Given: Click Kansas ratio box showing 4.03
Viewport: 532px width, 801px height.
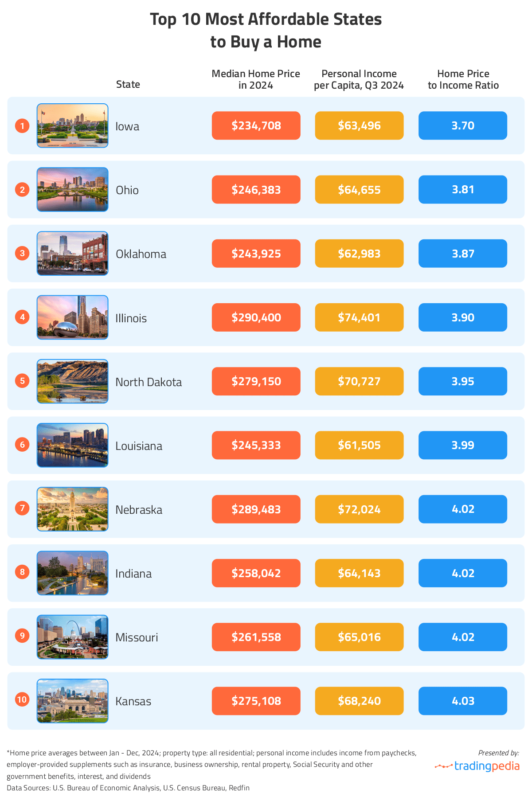Looking at the screenshot, I should tap(462, 701).
